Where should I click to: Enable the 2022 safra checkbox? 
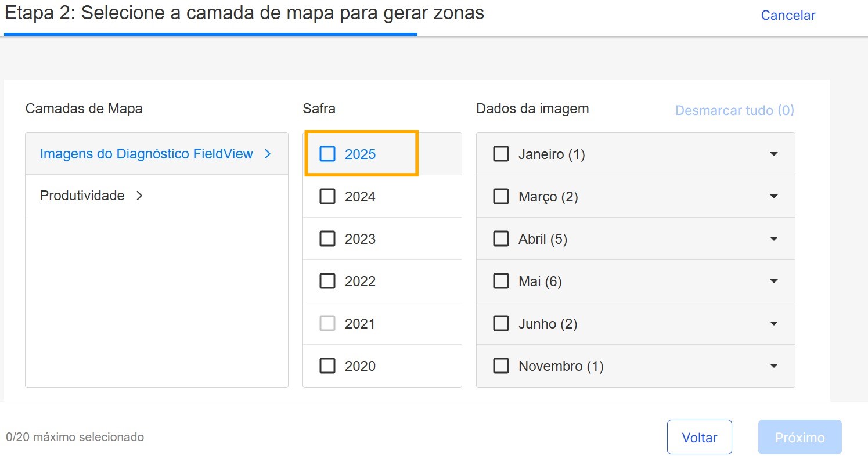coord(327,281)
